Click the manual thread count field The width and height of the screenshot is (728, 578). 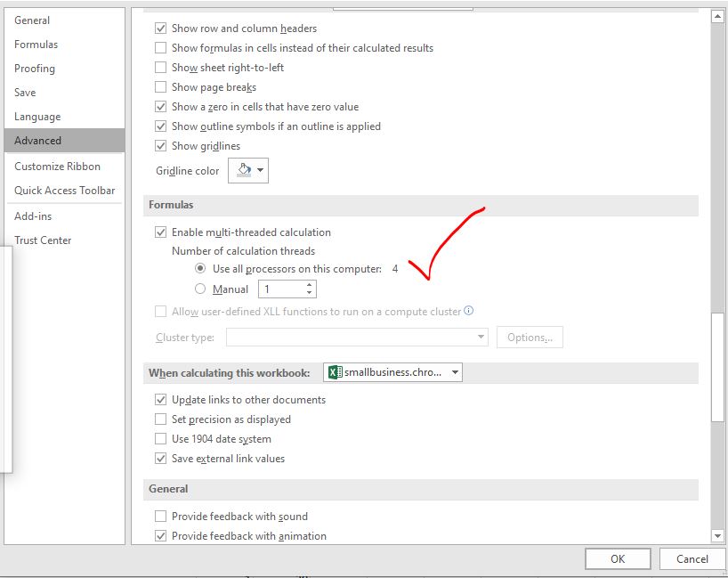(281, 289)
